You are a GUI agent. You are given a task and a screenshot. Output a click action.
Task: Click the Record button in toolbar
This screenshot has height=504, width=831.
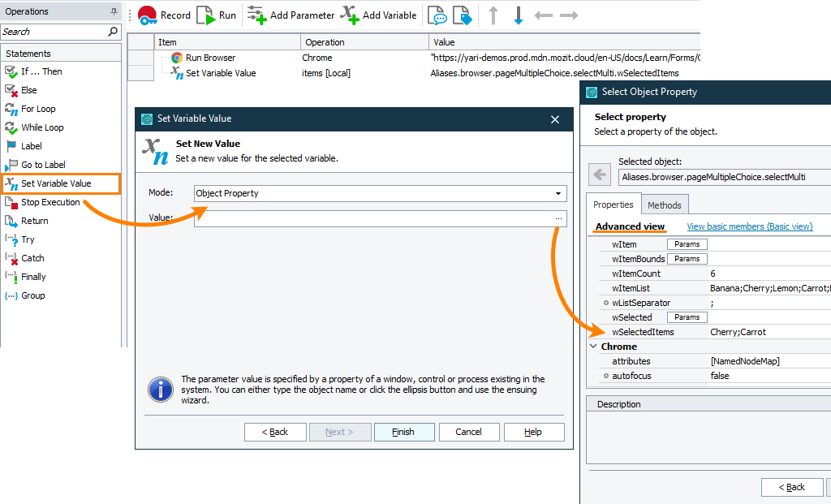click(x=163, y=15)
